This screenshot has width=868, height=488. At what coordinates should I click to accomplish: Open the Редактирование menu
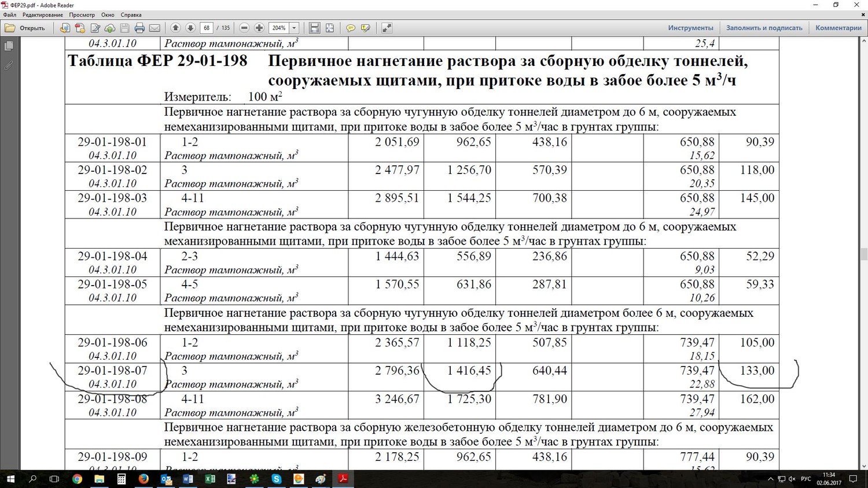point(42,14)
